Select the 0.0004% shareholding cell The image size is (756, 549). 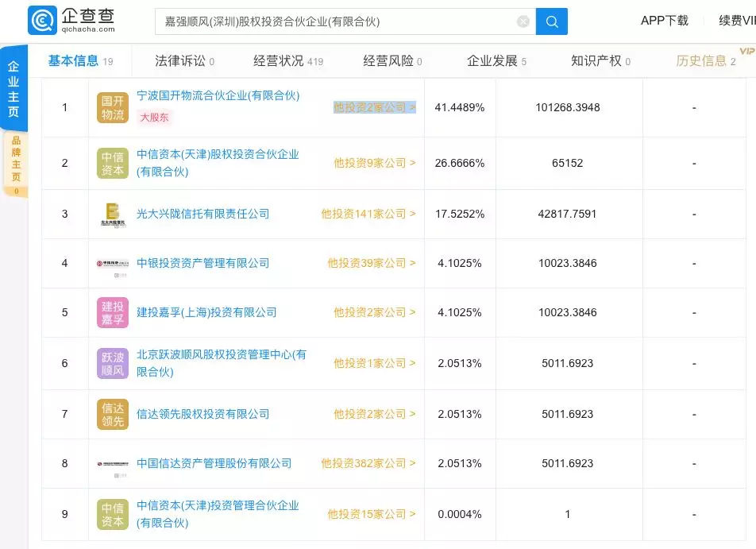pos(460,514)
